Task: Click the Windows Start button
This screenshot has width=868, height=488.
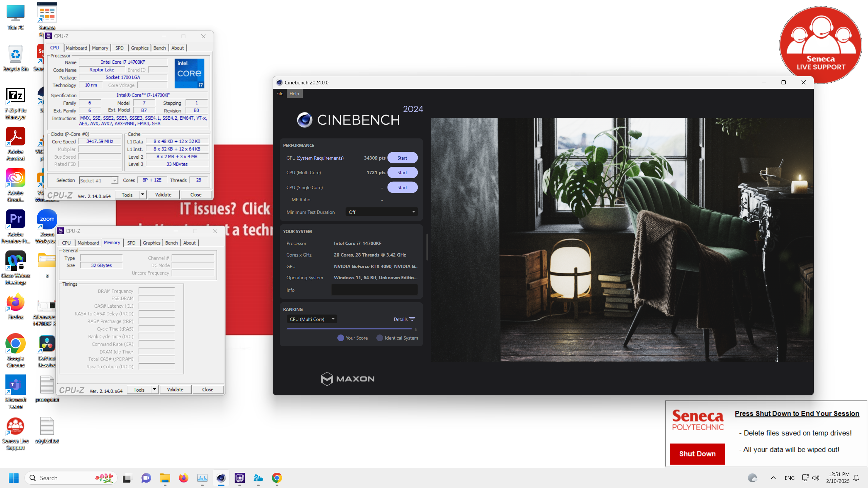Action: [x=14, y=478]
